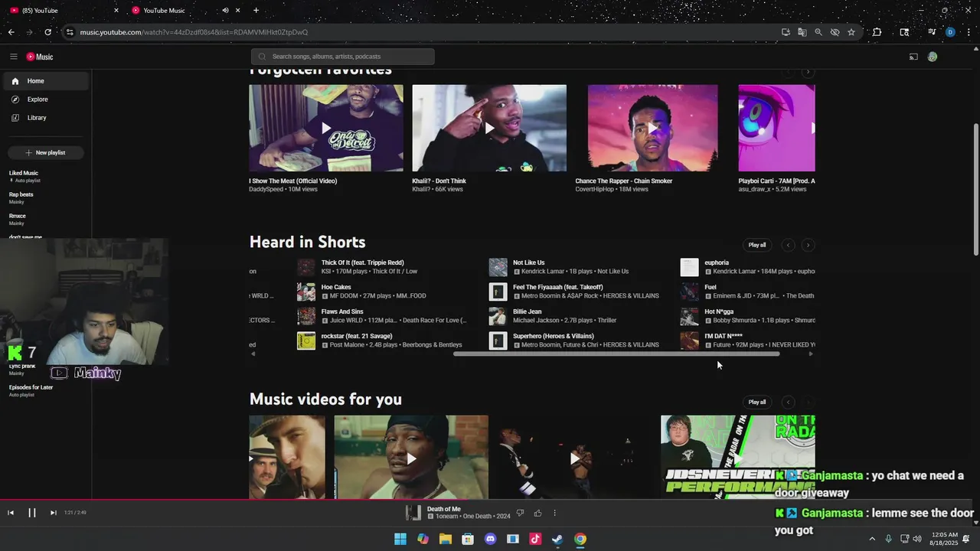Viewport: 980px width, 551px height.
Task: Pause the current song
Action: (x=32, y=513)
